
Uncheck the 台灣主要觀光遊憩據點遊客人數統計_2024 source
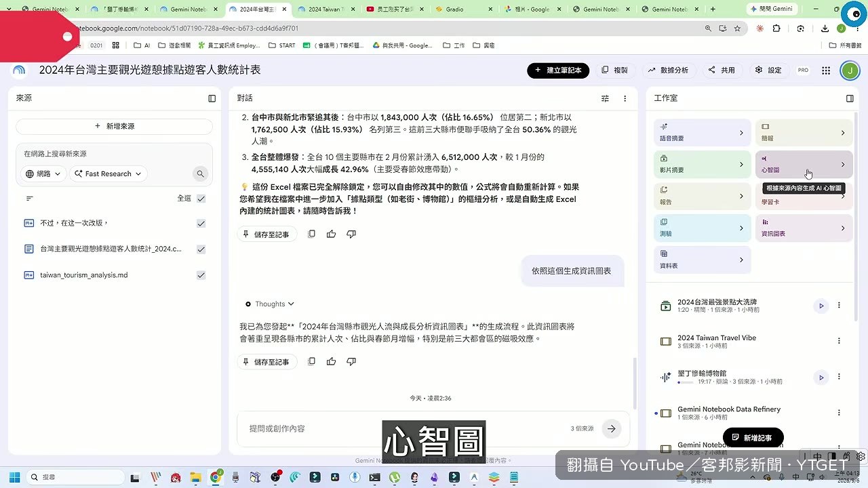[201, 249]
